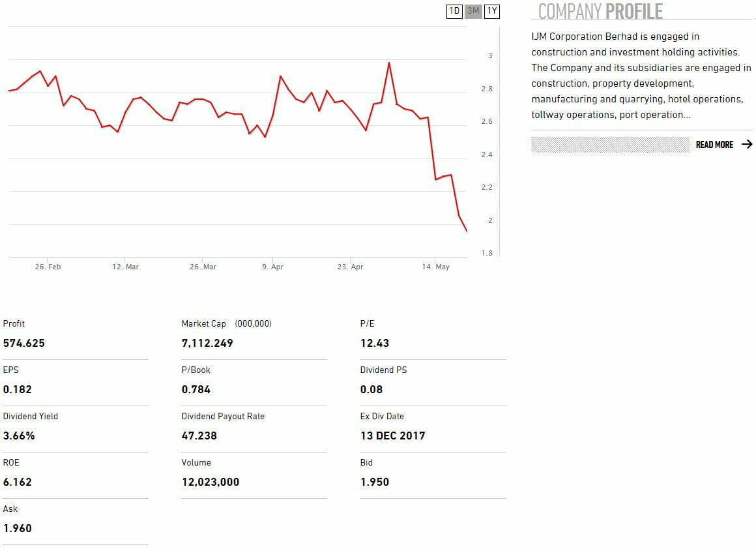Select the 3M chart period
The image size is (756, 549).
coord(474,11)
